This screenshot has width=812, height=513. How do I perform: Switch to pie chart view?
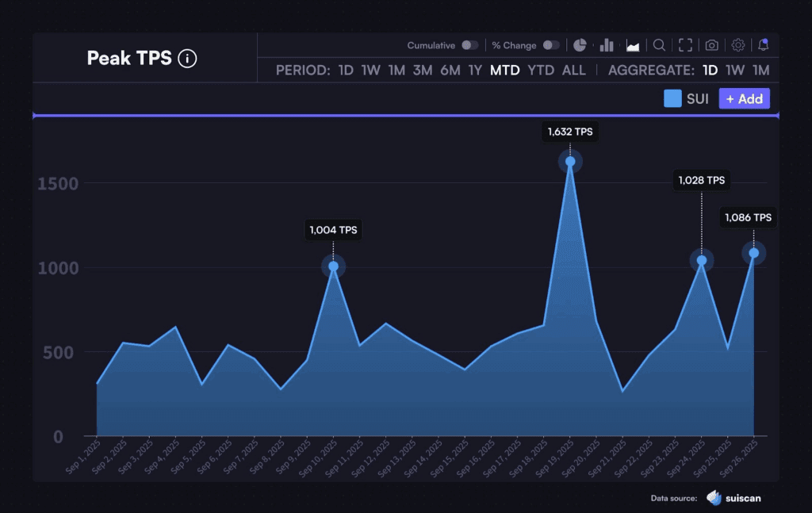[x=580, y=45]
